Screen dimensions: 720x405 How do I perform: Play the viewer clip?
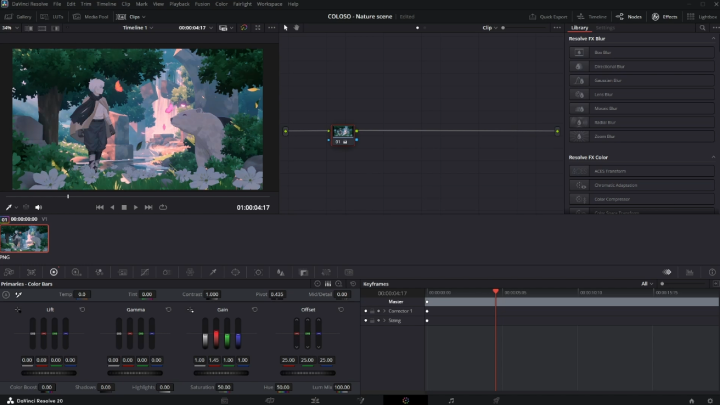pyautogui.click(x=135, y=208)
